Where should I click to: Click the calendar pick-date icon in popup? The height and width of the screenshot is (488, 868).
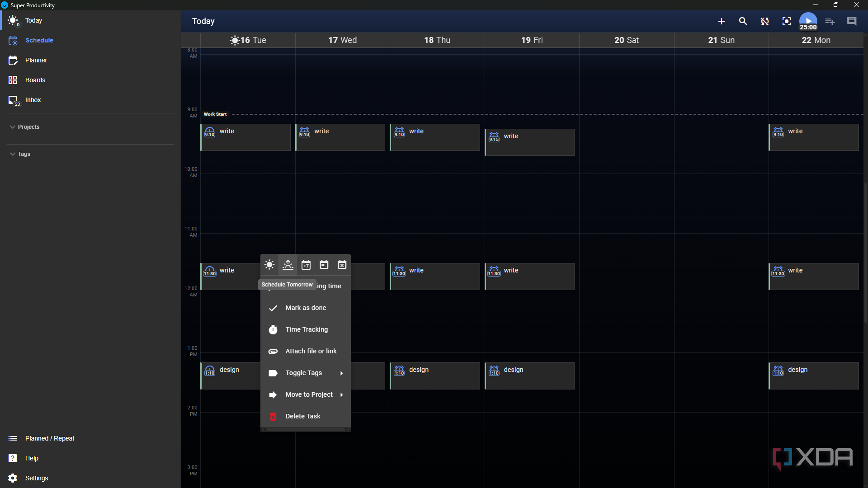(324, 265)
